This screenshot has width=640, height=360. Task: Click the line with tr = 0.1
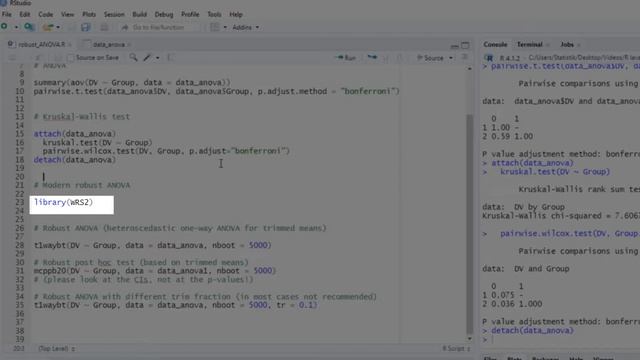tap(176, 305)
